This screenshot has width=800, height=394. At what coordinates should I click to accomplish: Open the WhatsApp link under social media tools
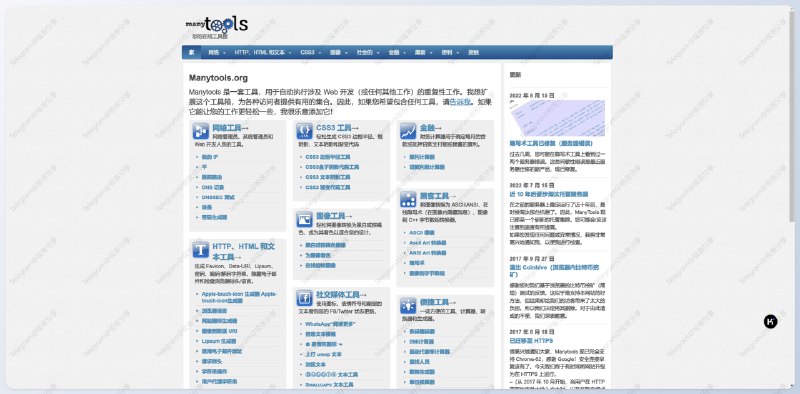(331, 324)
